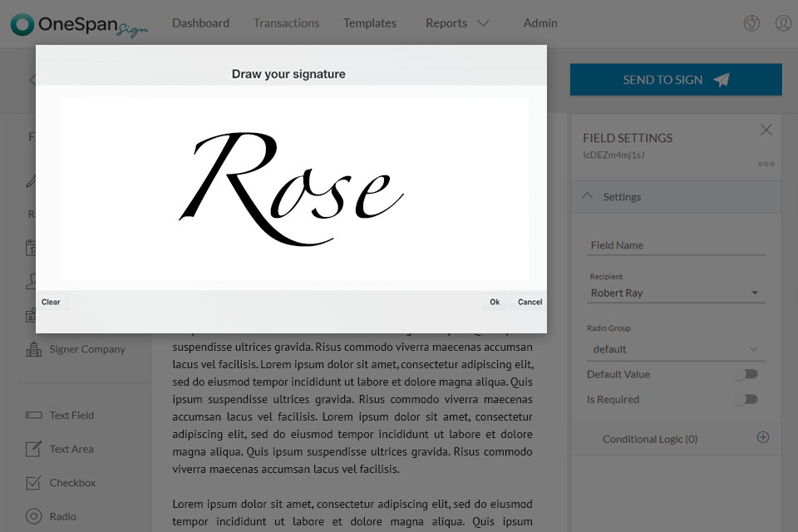Screen dimensions: 798x532
Task: Click the Signer Company building icon
Action: coord(33,349)
